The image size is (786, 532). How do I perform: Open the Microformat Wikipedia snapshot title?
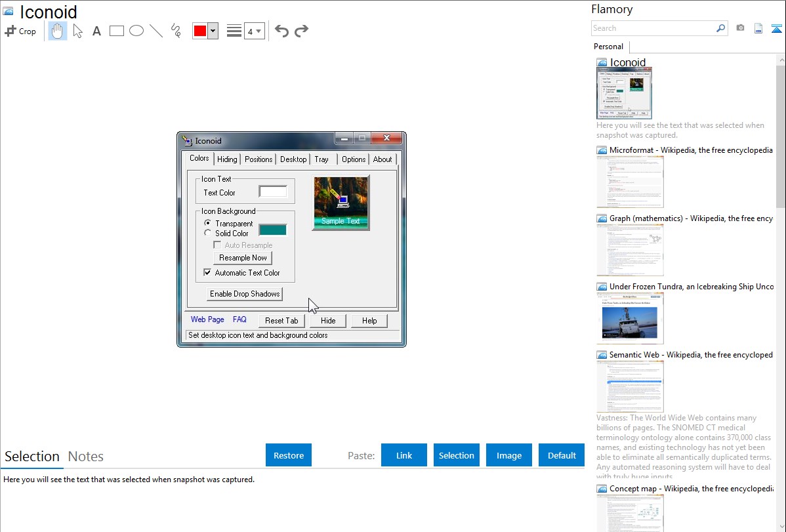click(x=691, y=150)
